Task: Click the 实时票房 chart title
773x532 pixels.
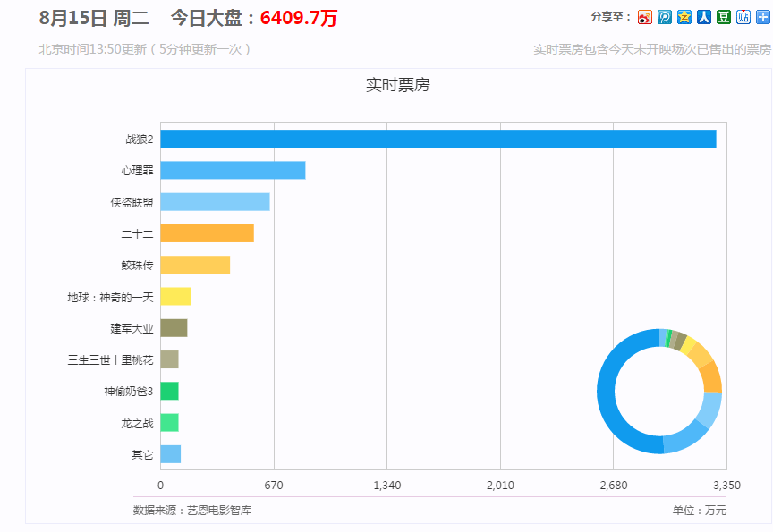Action: point(398,85)
